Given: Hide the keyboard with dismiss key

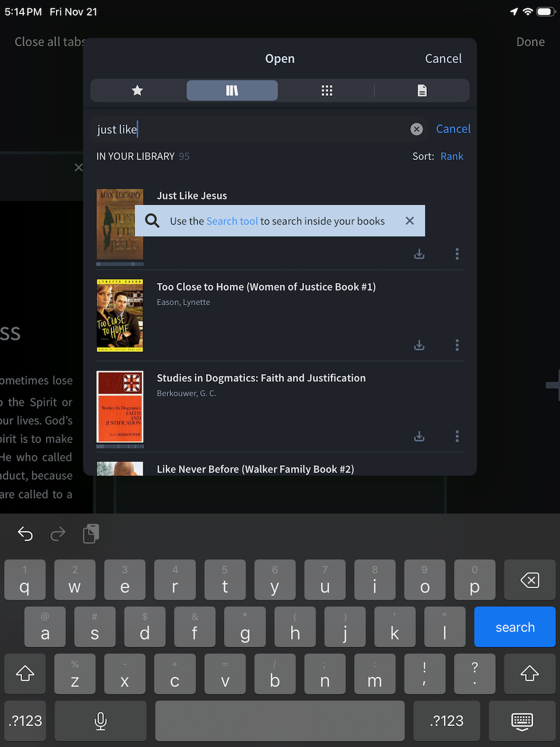Looking at the screenshot, I should click(521, 721).
